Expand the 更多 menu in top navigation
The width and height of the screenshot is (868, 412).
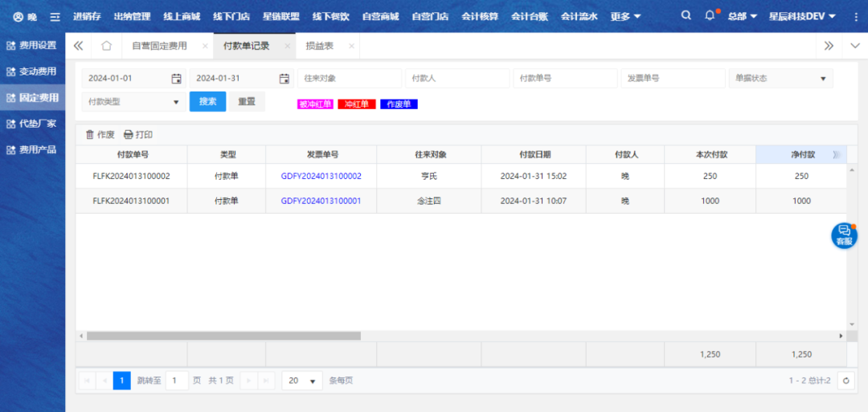click(x=625, y=16)
